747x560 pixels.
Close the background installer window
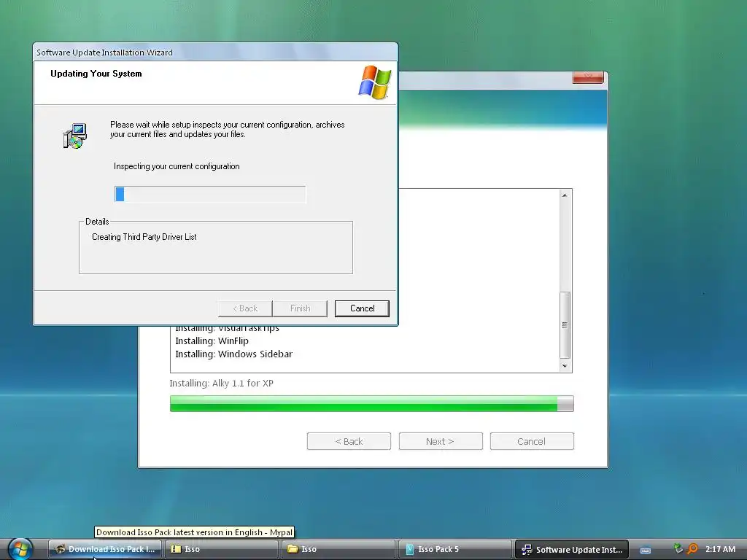tap(588, 77)
